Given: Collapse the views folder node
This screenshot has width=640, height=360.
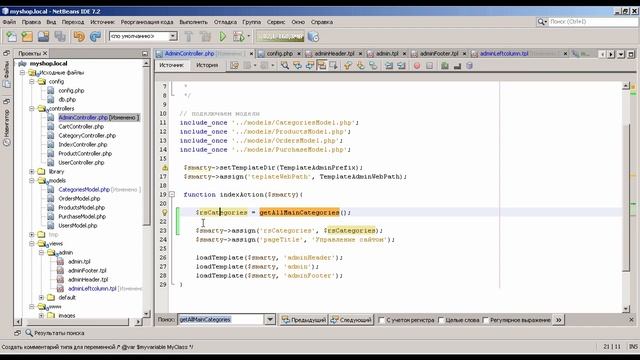Looking at the screenshot, I should click(x=32, y=243).
